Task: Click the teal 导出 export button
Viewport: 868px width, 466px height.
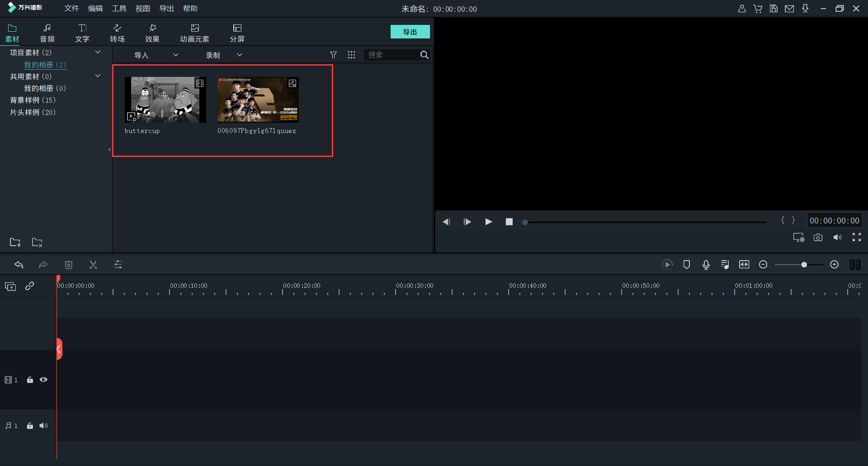Action: tap(410, 32)
